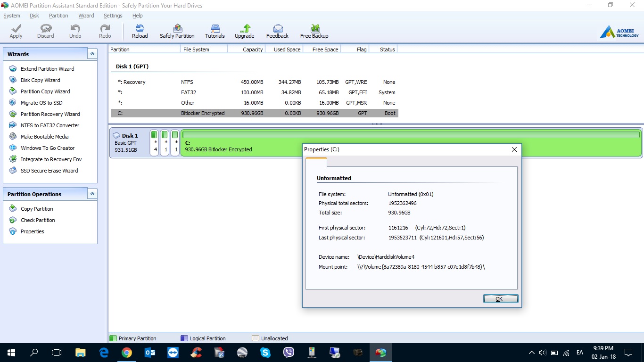Click the Capacity column header
This screenshot has width=644, height=362.
(x=252, y=49)
